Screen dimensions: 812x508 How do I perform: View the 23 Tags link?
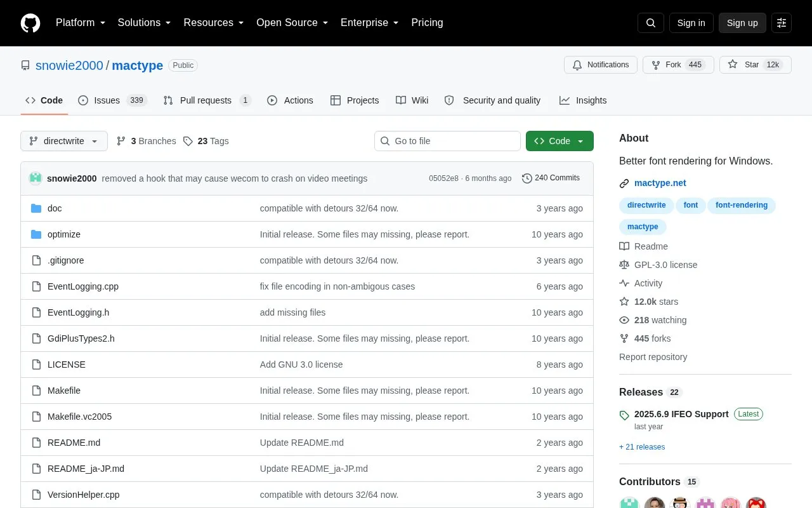click(206, 141)
